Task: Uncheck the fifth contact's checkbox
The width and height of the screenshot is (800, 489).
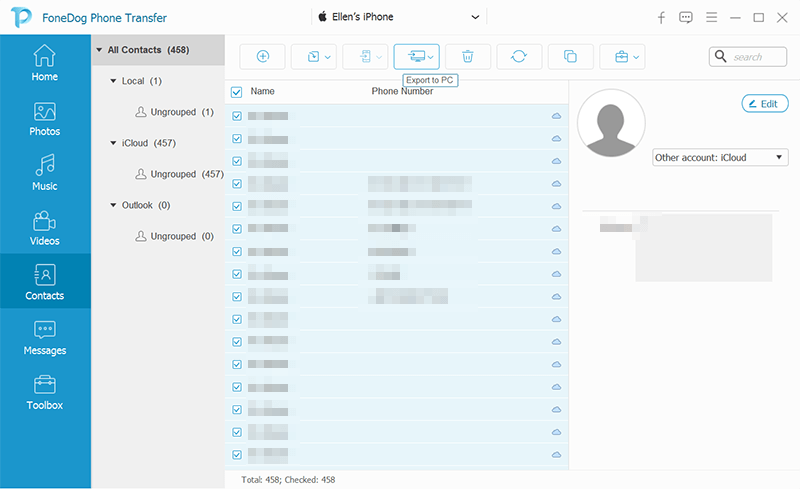Action: 237,206
